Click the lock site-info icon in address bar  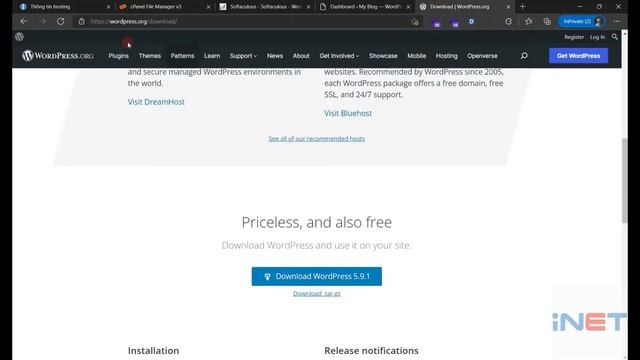[82, 21]
